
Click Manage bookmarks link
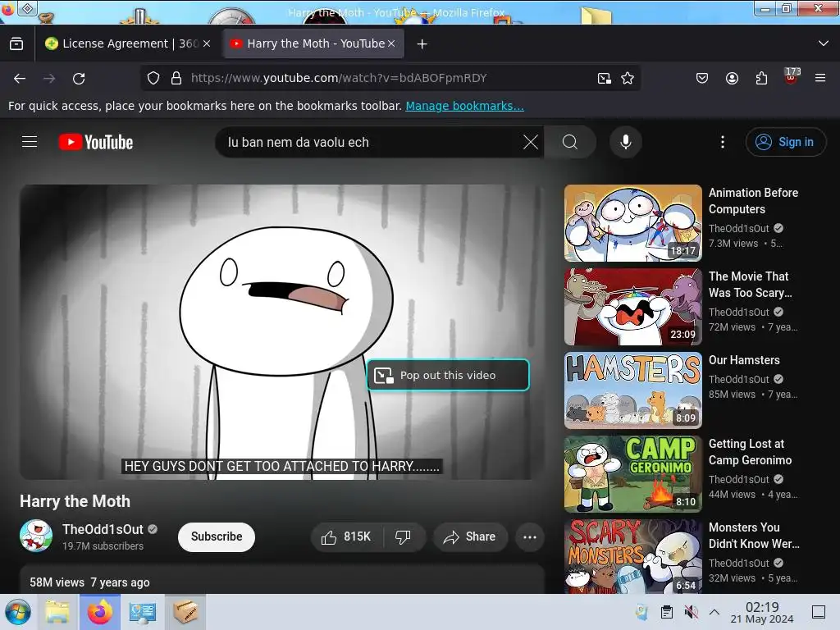click(464, 106)
